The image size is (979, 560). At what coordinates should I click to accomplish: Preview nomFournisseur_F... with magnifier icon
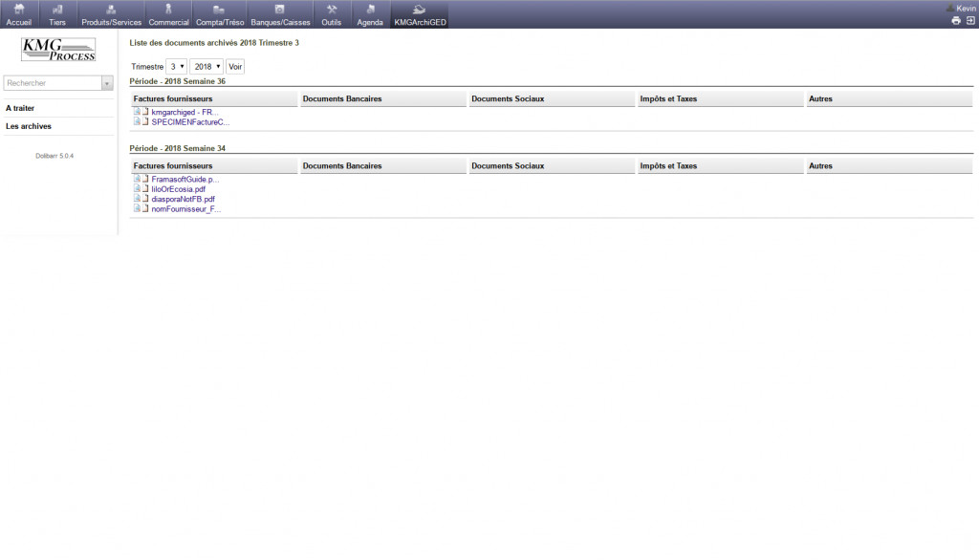click(137, 208)
